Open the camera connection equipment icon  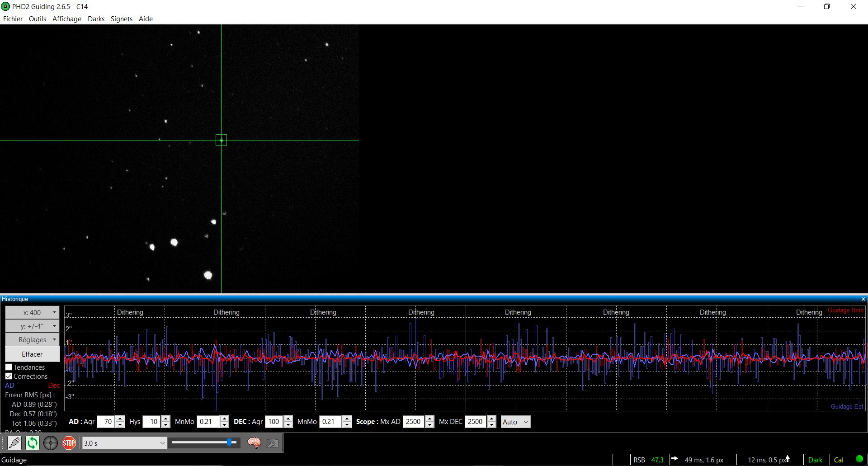[x=14, y=443]
